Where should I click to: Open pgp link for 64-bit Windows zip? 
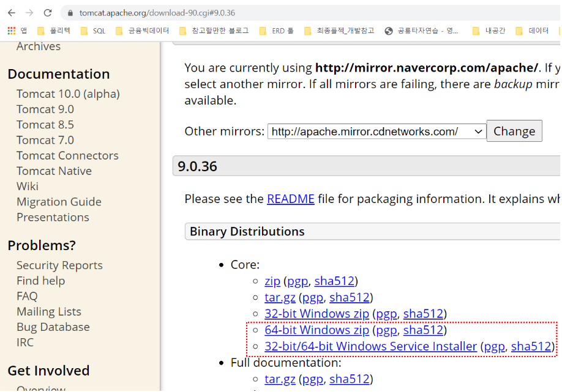[x=386, y=330]
